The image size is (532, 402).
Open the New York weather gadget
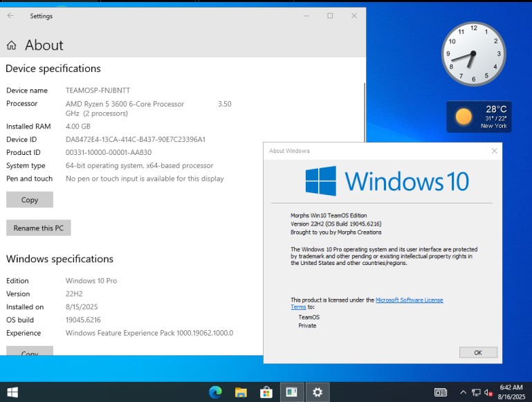click(x=479, y=117)
